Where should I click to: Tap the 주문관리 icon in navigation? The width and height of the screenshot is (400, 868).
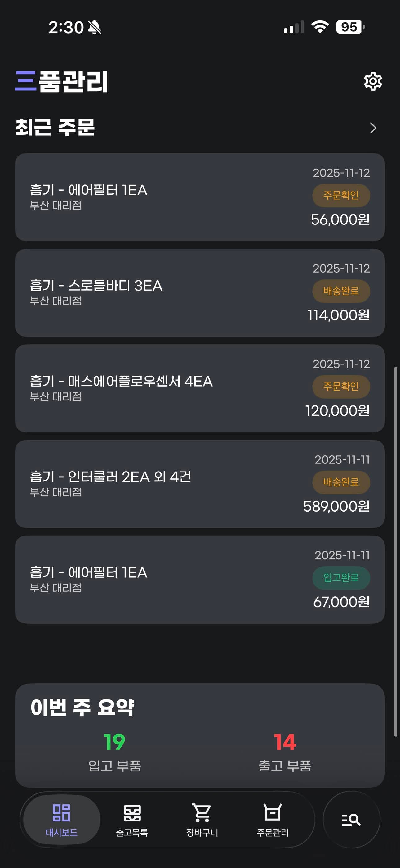tap(272, 813)
